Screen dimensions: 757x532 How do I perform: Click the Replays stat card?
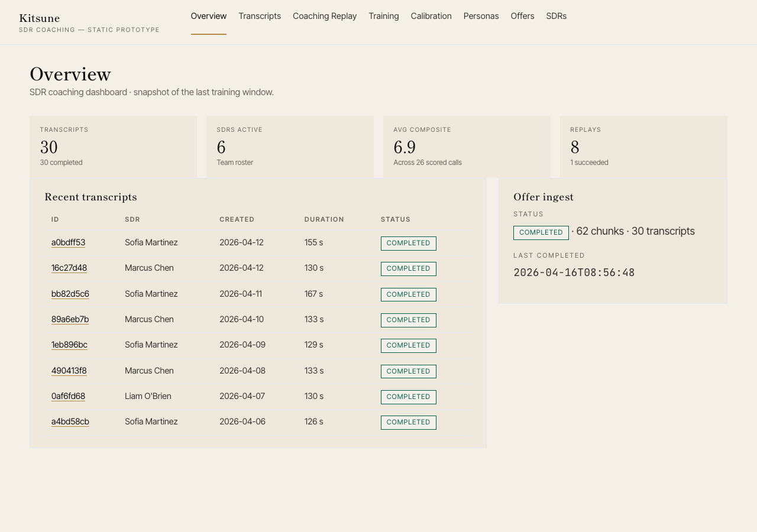coord(643,147)
